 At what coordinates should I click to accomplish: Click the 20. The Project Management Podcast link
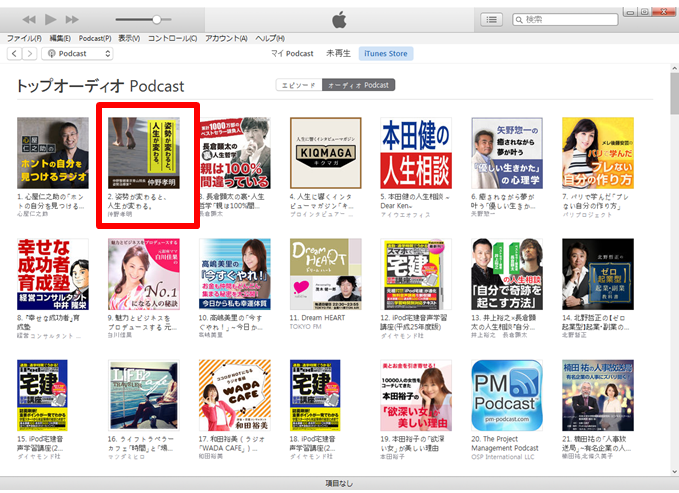tap(505, 443)
